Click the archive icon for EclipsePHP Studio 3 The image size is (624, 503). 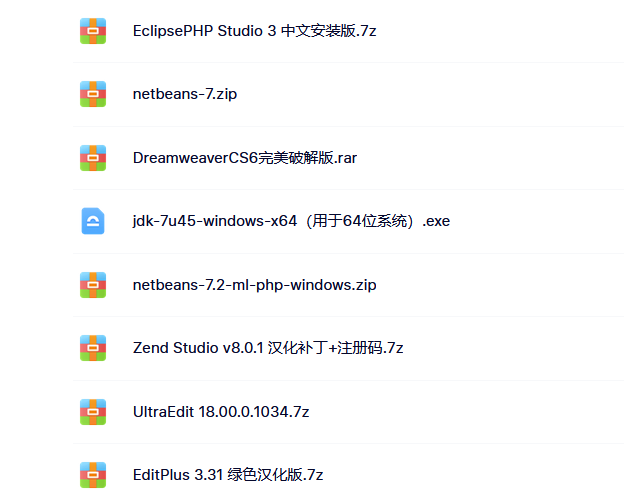(x=93, y=31)
